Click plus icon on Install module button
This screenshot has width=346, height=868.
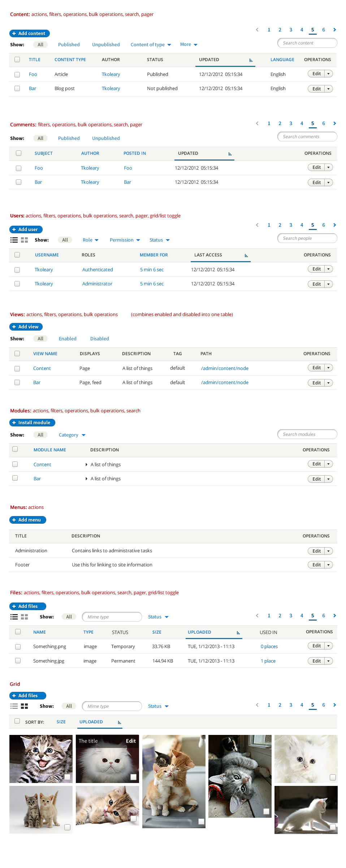coord(14,422)
